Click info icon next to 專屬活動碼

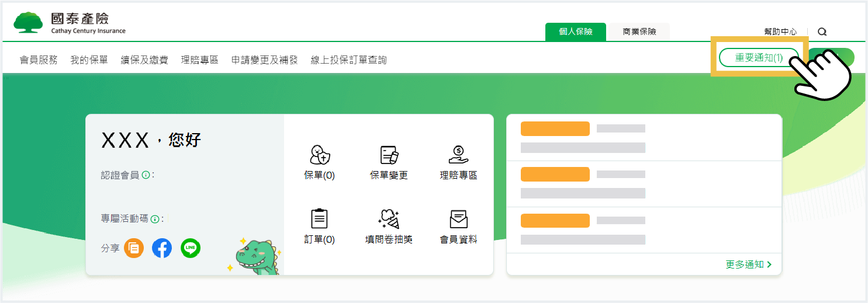point(155,220)
